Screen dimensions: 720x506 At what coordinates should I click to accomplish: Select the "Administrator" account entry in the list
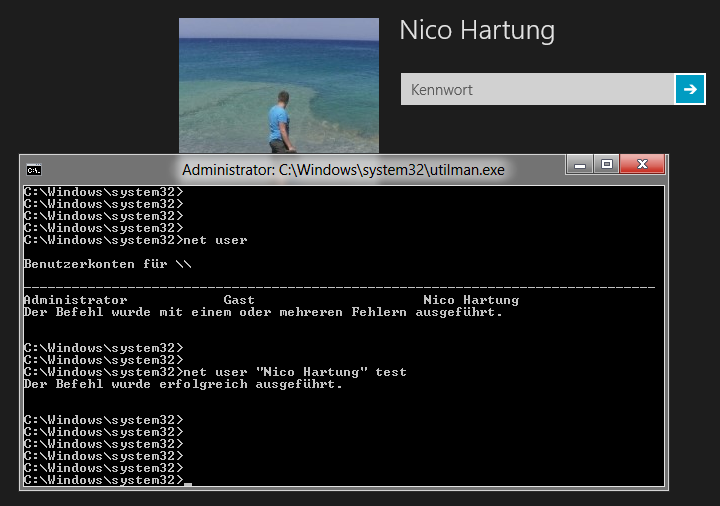coord(75,300)
